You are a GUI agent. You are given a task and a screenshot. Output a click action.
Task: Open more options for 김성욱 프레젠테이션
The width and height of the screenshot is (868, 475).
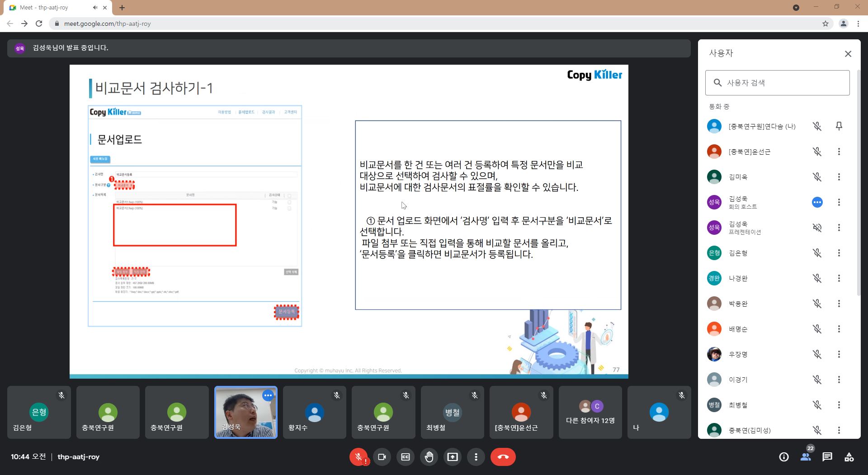tap(839, 228)
